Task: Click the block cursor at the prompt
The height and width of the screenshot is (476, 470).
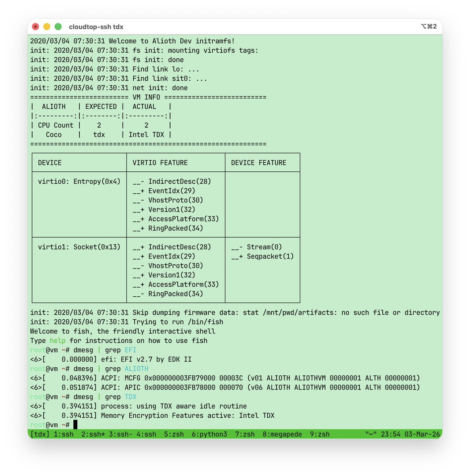Action: tap(75, 425)
